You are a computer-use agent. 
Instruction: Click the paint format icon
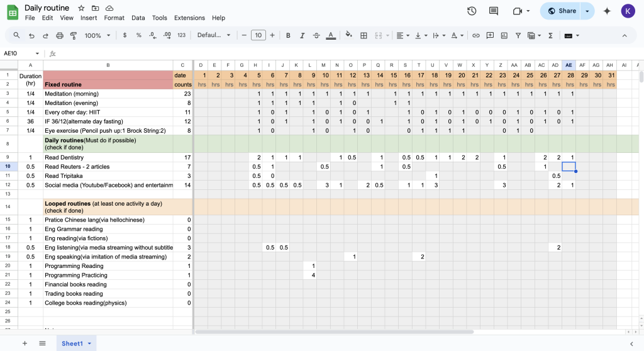coord(74,35)
